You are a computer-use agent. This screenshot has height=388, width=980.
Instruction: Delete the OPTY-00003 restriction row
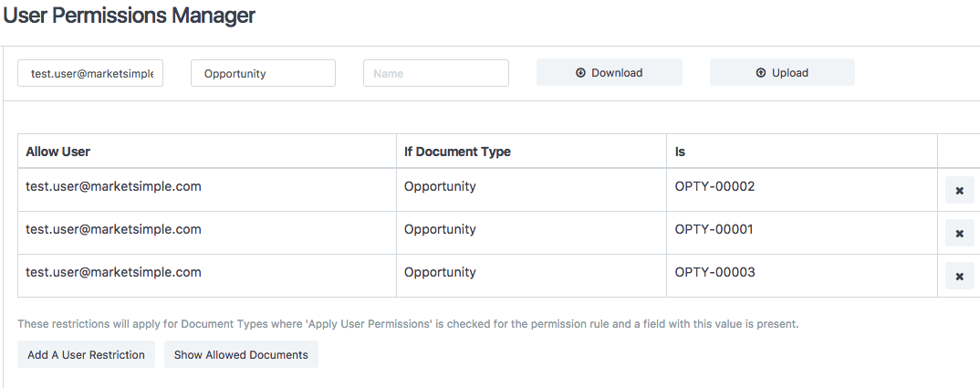coord(959,276)
